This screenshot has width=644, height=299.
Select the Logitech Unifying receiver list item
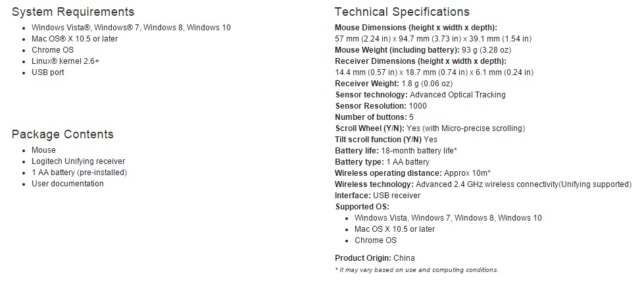click(x=78, y=161)
